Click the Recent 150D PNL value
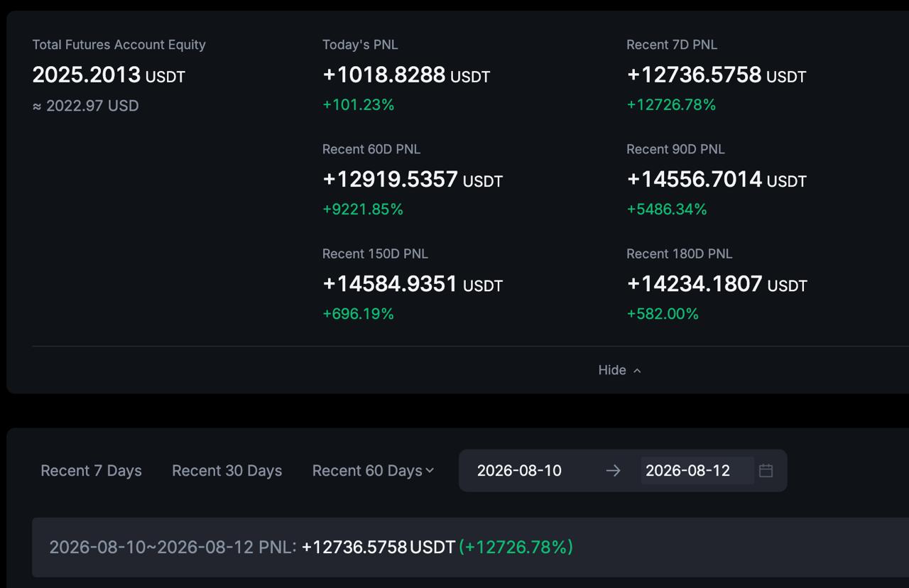Screen dimensions: 909x588 point(413,284)
